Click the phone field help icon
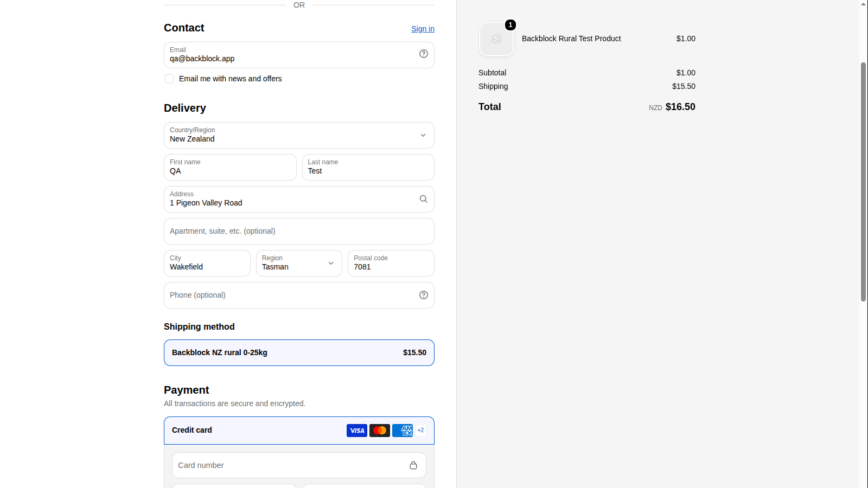Screen dimensions: 868x488 [x=424, y=295]
